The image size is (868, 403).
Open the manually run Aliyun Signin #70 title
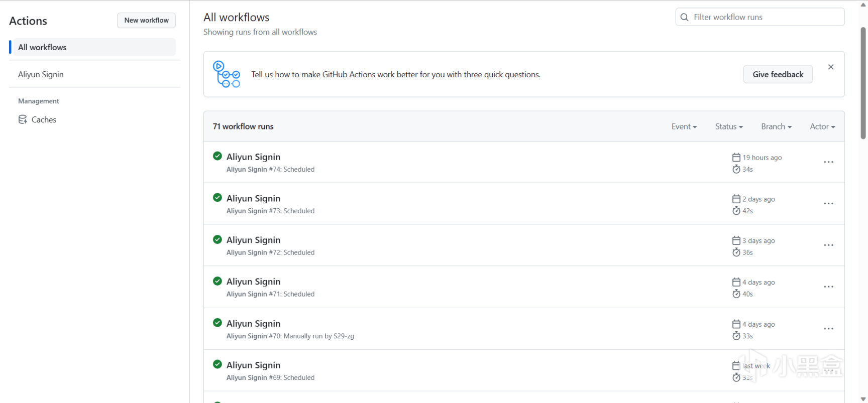[x=254, y=324]
